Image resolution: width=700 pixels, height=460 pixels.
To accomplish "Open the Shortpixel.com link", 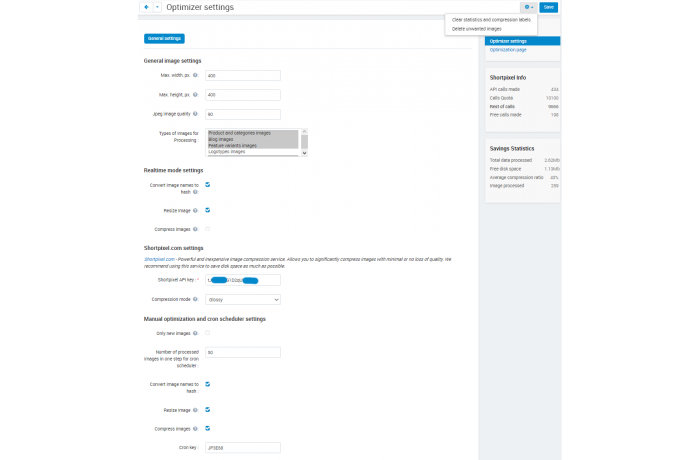I will tap(159, 259).
